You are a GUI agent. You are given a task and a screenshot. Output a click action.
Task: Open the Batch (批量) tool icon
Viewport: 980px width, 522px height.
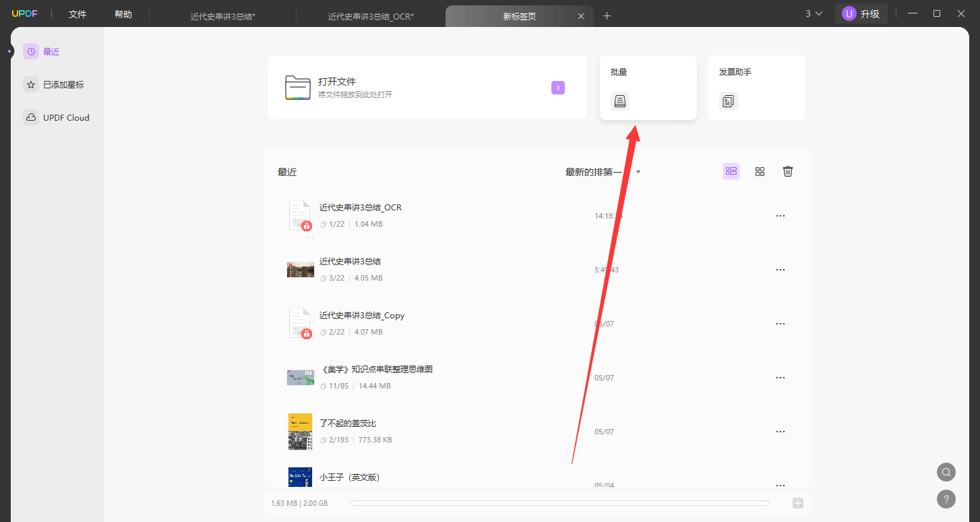(x=620, y=101)
